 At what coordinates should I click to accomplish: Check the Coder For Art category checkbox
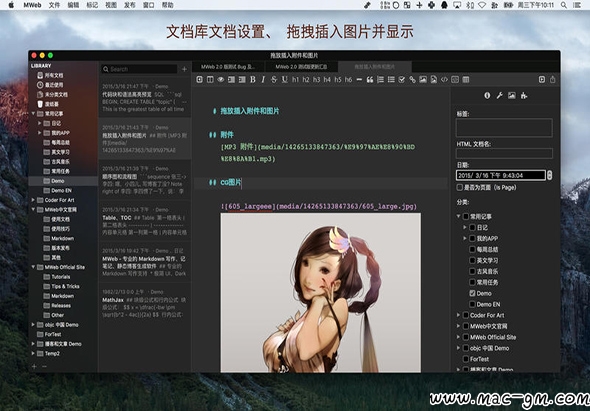coord(465,315)
